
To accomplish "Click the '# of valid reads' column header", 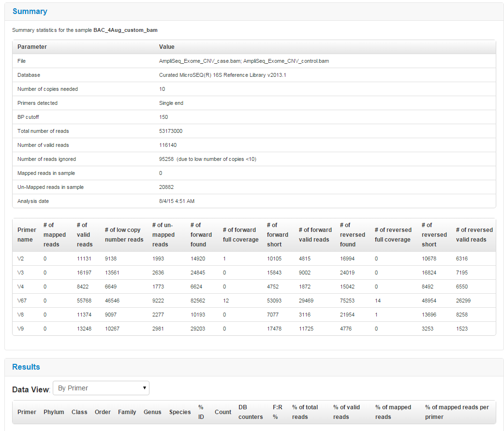I will (x=84, y=235).
